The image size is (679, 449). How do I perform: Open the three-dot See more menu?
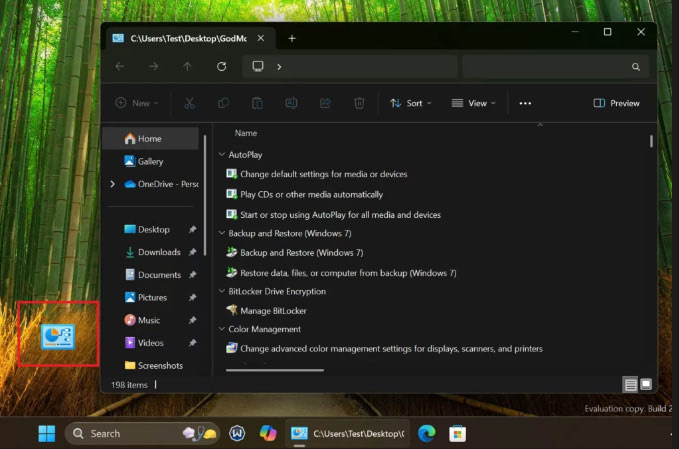(x=525, y=103)
